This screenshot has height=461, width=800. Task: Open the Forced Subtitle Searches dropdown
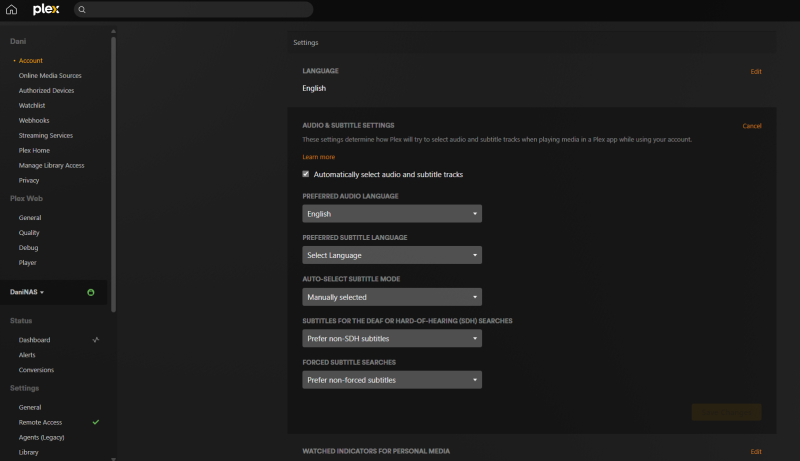[x=392, y=380]
